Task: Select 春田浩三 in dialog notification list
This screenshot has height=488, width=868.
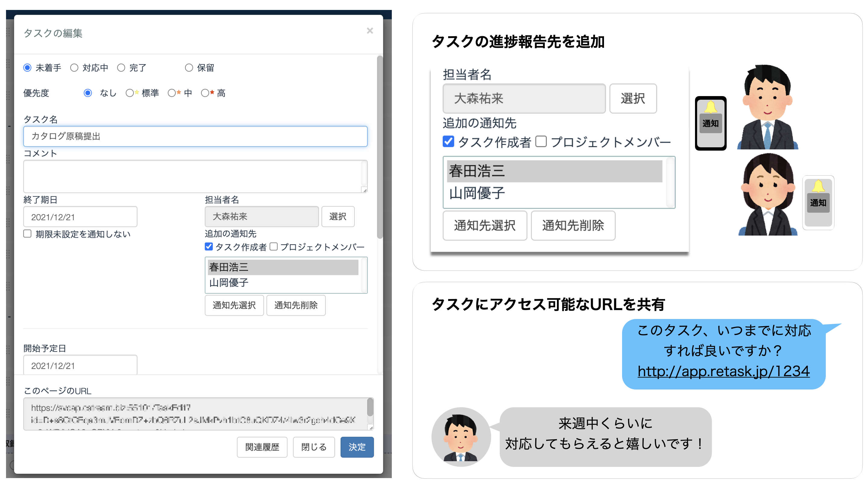Action: pos(283,267)
